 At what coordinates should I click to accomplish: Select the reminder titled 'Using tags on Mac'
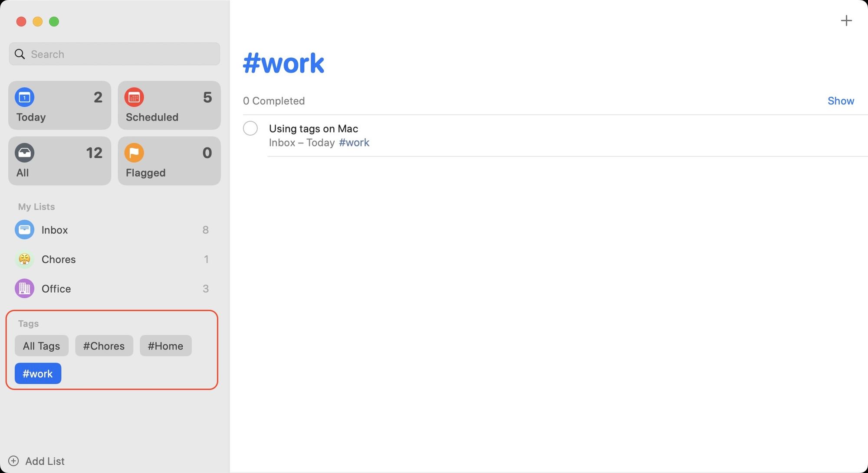(x=313, y=128)
